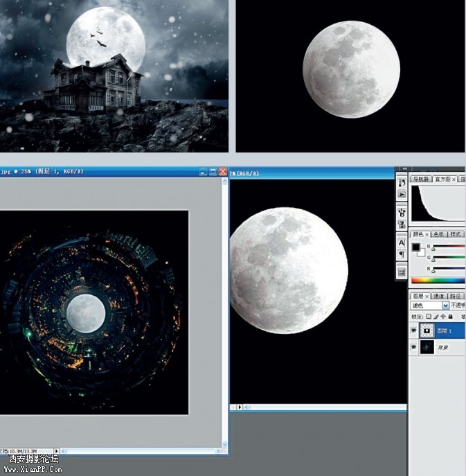466x476 pixels.
Task: Close the Histogram tab via its x
Action: (x=454, y=179)
